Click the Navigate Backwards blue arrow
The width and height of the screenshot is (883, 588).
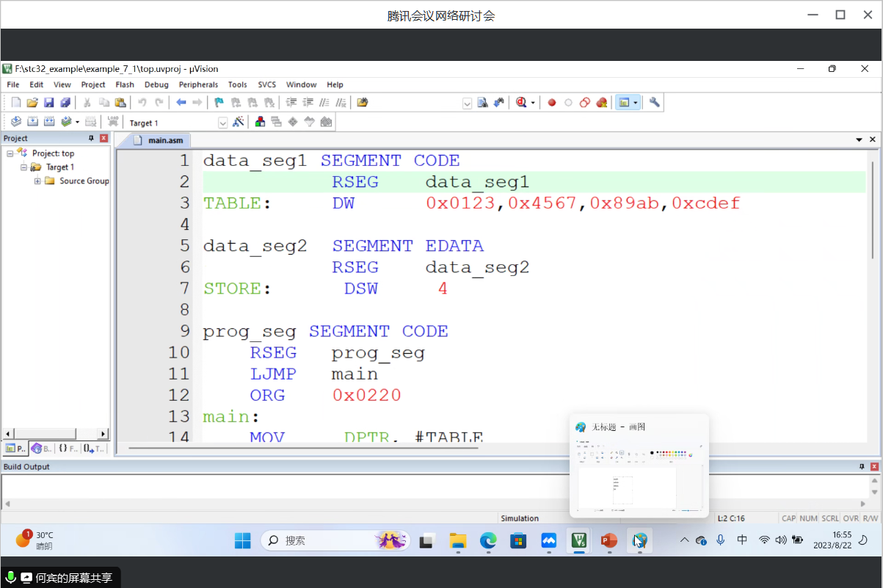[x=181, y=103]
